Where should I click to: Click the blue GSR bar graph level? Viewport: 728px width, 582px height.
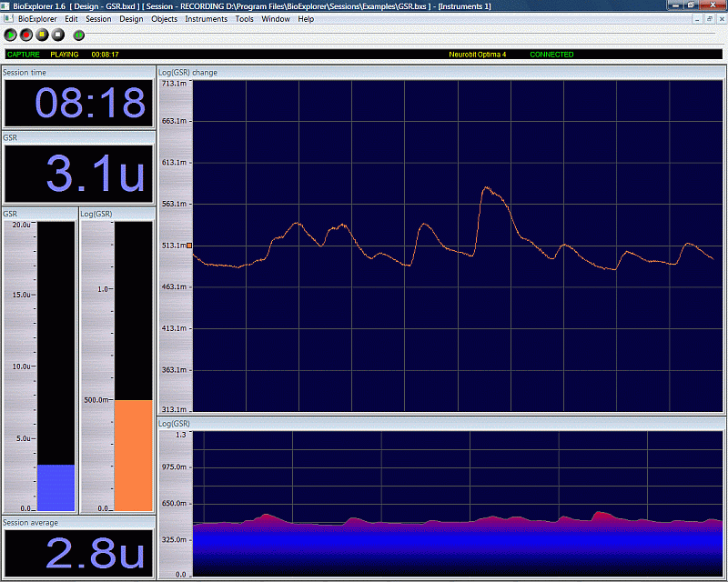tap(56, 487)
